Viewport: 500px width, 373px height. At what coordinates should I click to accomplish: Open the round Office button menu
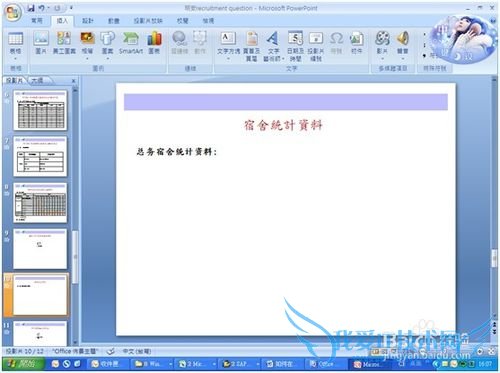tap(13, 13)
